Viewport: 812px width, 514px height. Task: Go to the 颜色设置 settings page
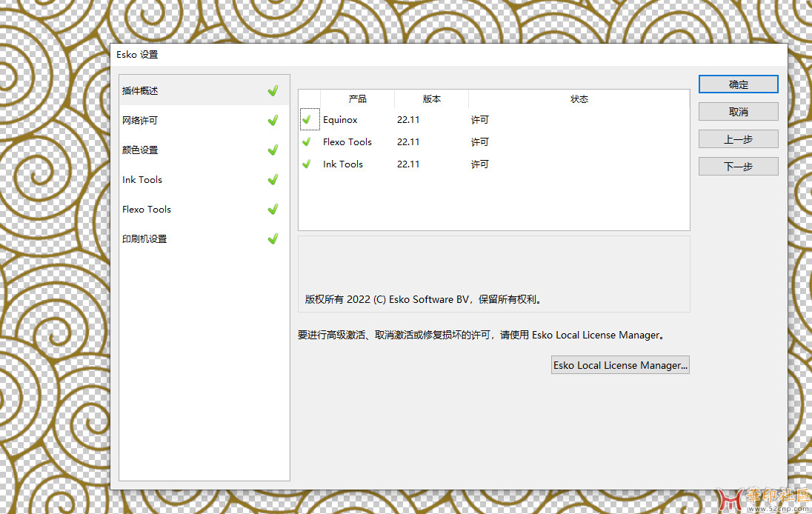[204, 150]
